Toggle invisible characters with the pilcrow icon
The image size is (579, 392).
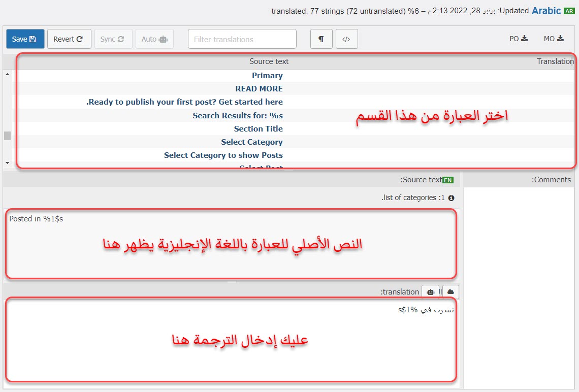(321, 39)
